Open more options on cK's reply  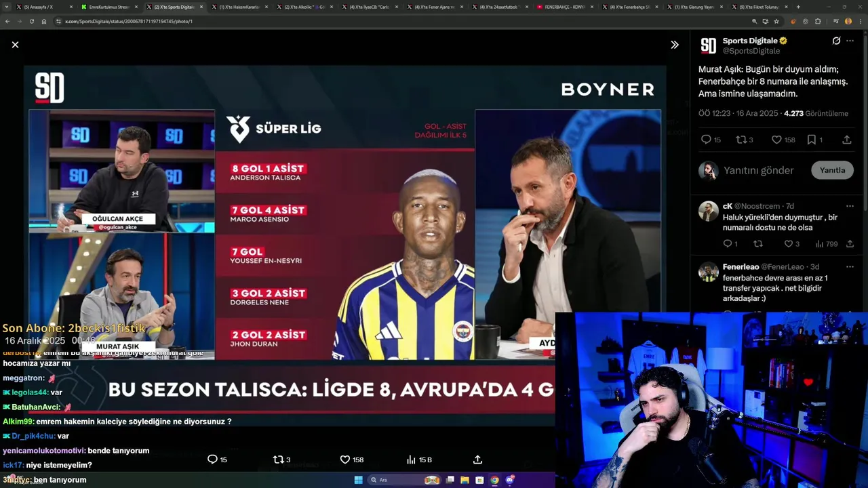pyautogui.click(x=850, y=206)
